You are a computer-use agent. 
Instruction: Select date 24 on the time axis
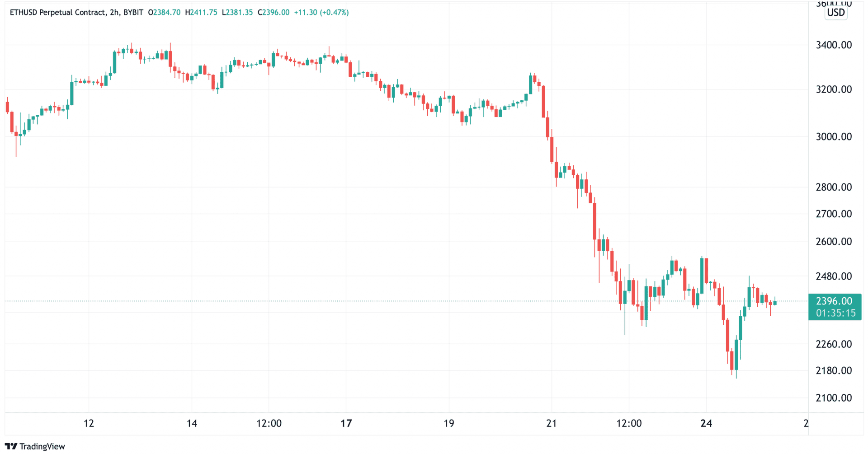pos(706,424)
